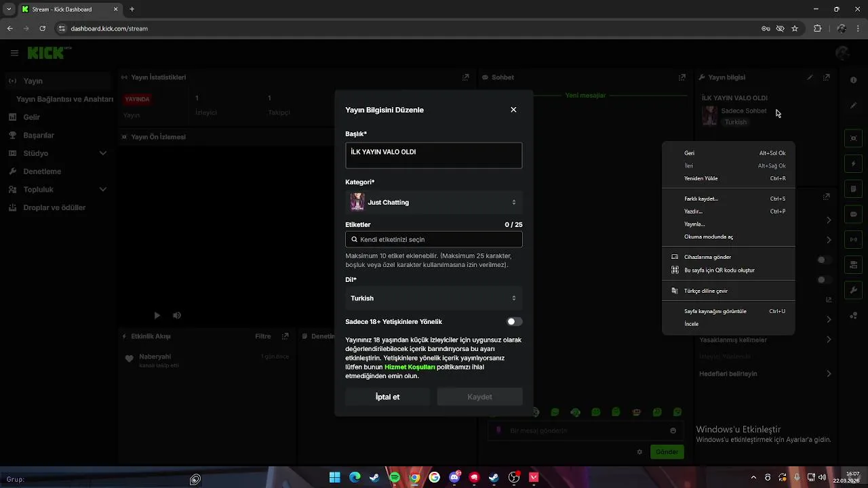Click the Başlık title text field
The width and height of the screenshot is (868, 488).
(x=434, y=155)
